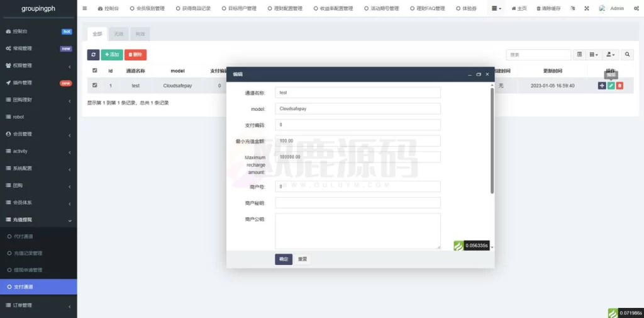Maximize the 编辑 dialog
The width and height of the screenshot is (644, 318).
pyautogui.click(x=479, y=74)
